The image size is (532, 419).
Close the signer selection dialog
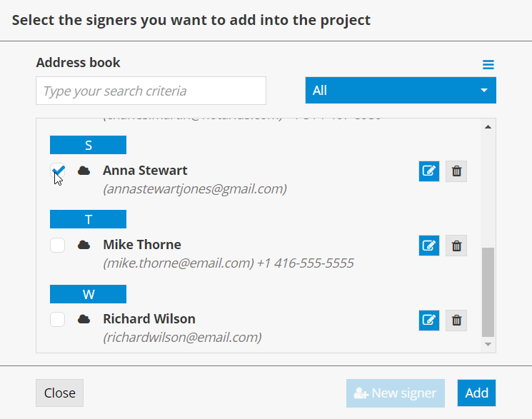click(59, 393)
